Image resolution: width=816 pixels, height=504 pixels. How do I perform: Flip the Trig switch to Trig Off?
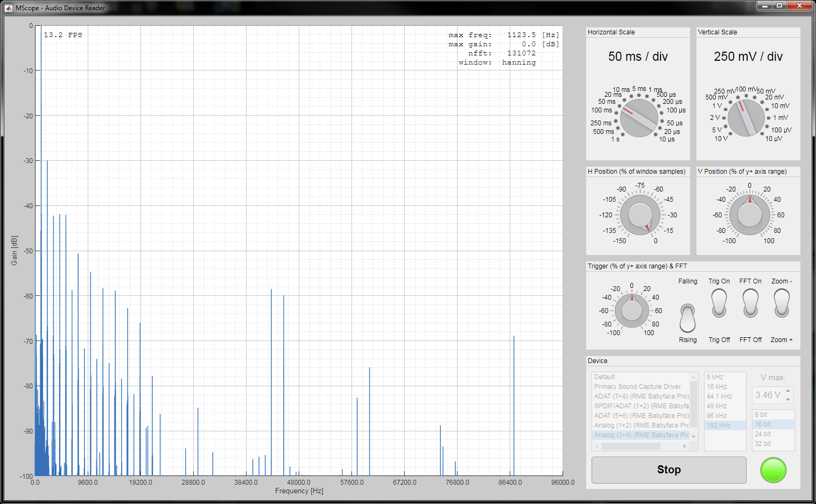point(719,312)
